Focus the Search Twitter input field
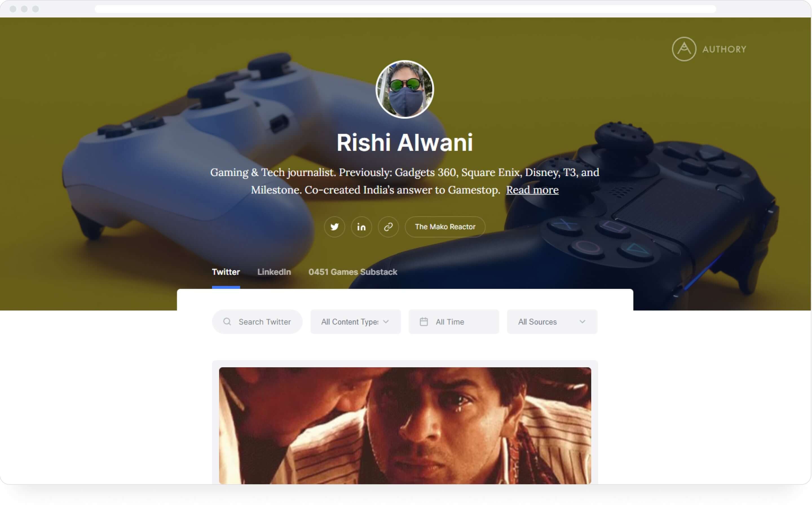Viewport: 812px width, 513px height. (257, 322)
